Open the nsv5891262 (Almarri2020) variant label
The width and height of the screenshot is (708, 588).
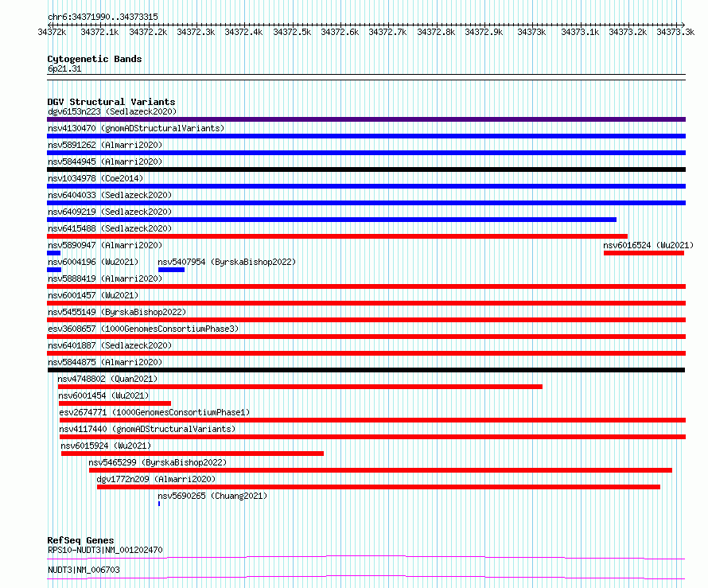pos(105,145)
